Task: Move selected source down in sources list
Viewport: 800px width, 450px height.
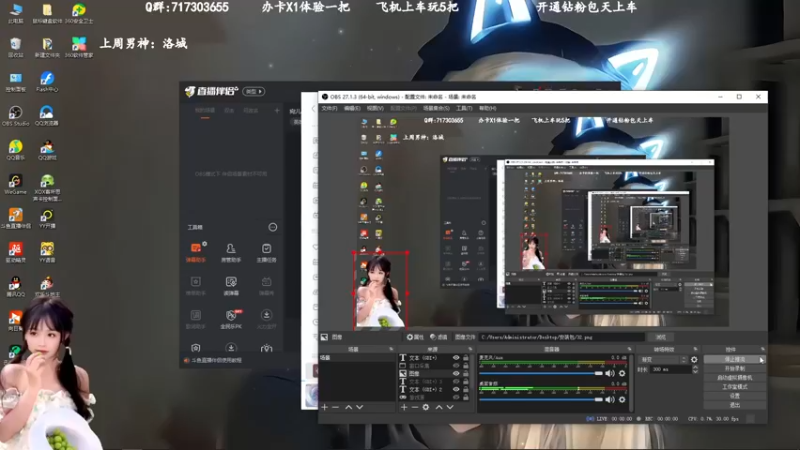Action: coord(450,407)
